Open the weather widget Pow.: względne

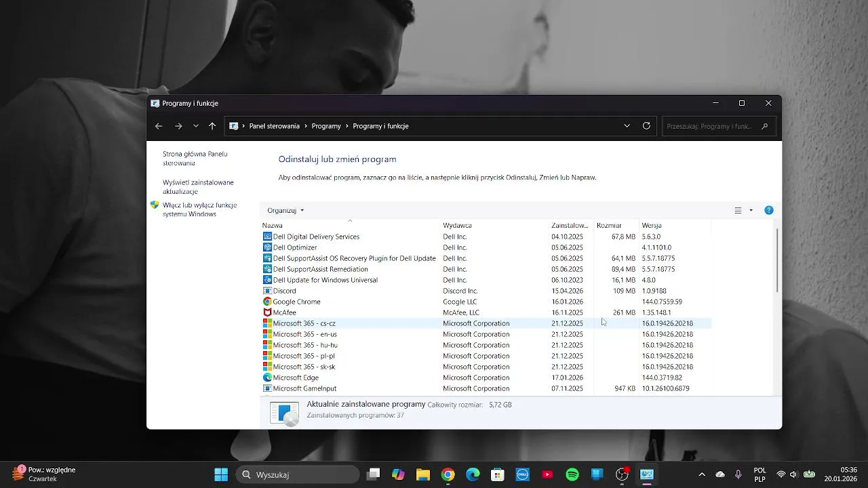tap(44, 474)
